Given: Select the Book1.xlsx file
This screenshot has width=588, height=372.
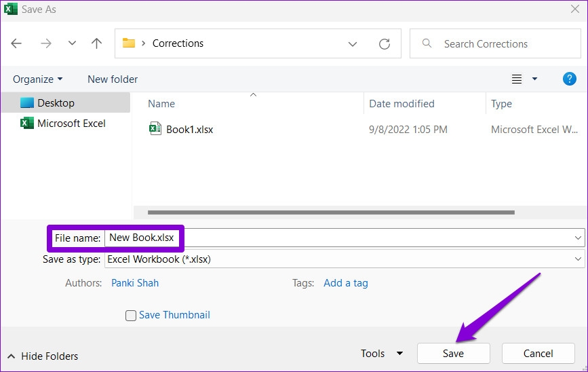Looking at the screenshot, I should click(189, 130).
